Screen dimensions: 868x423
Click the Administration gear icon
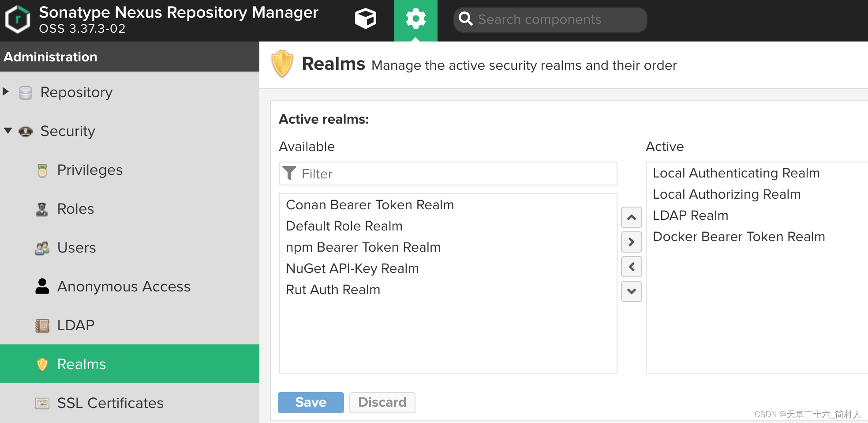click(415, 19)
